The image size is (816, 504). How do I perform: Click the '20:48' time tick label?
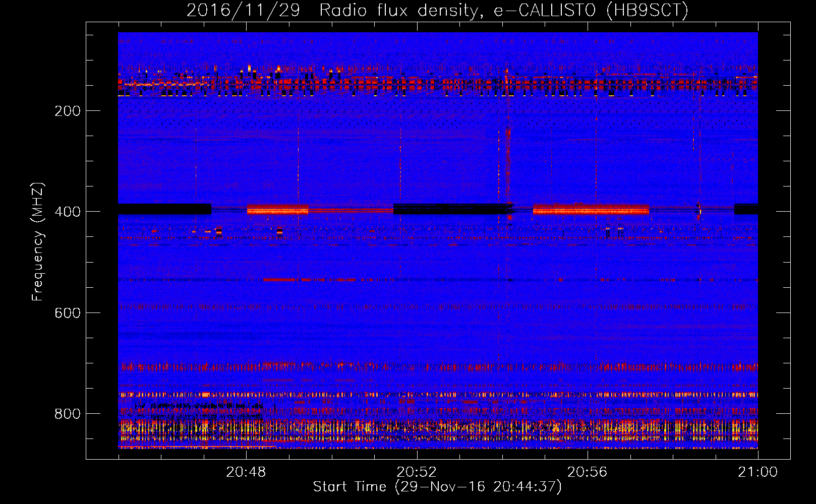[x=246, y=472]
